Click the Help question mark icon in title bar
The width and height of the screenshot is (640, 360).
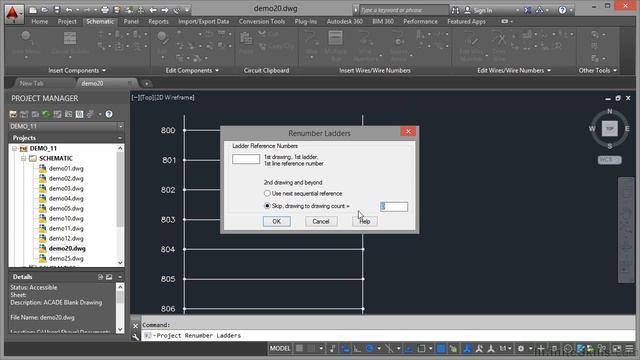[x=562, y=10]
